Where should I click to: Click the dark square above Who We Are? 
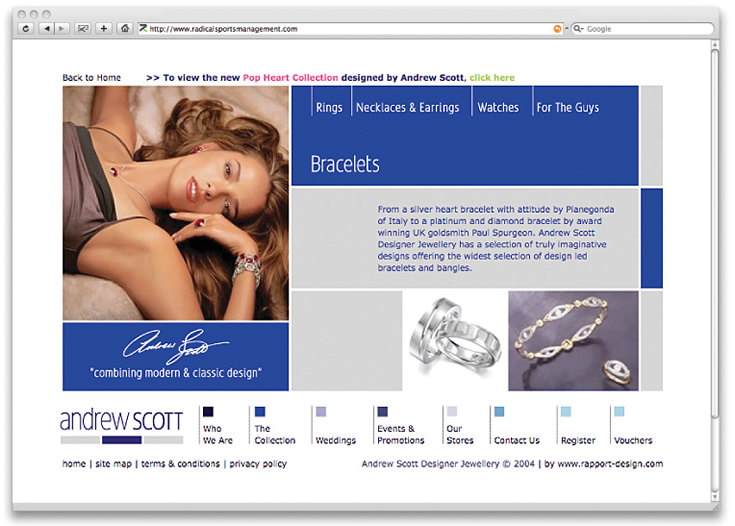click(208, 412)
